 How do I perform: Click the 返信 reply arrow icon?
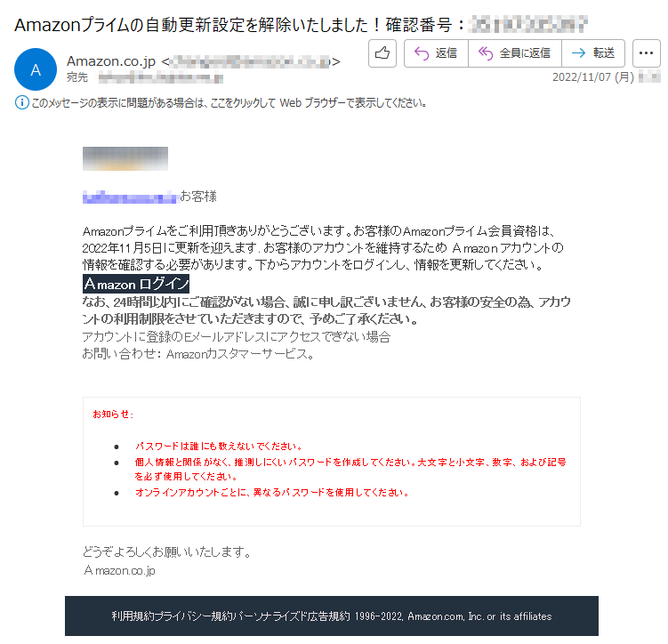[x=422, y=53]
